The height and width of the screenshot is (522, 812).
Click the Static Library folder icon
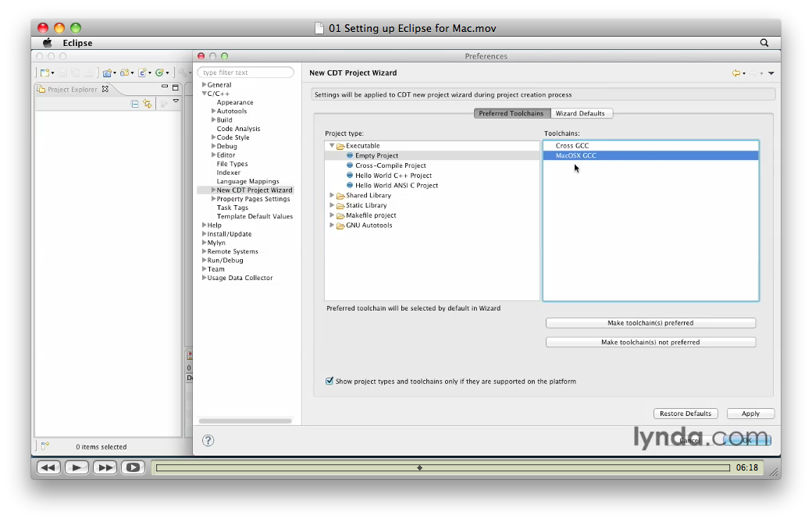tap(340, 205)
